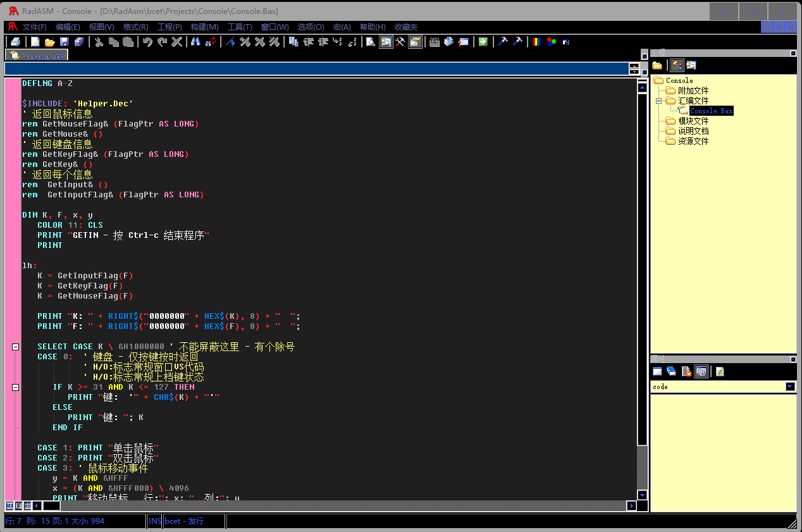Click the horizontal scrollbar right arrow
The height and width of the screenshot is (532, 802).
click(x=631, y=505)
